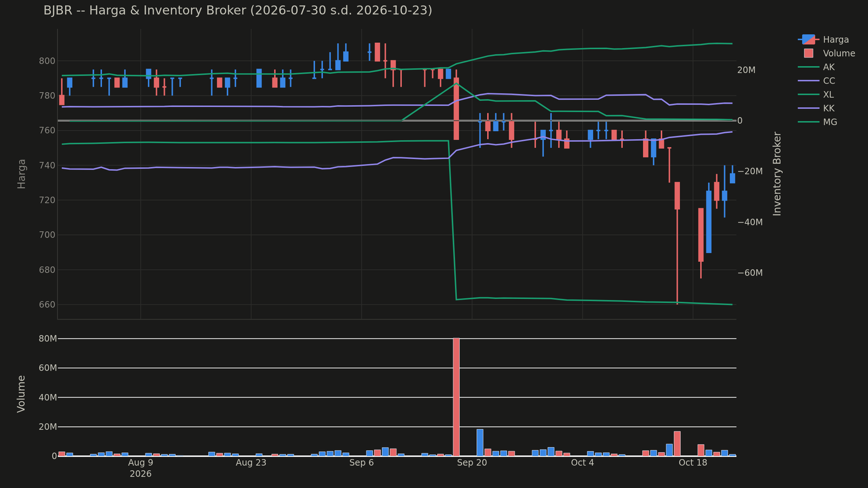Click the 800 price tick label
868x488 pixels.
[x=48, y=61]
